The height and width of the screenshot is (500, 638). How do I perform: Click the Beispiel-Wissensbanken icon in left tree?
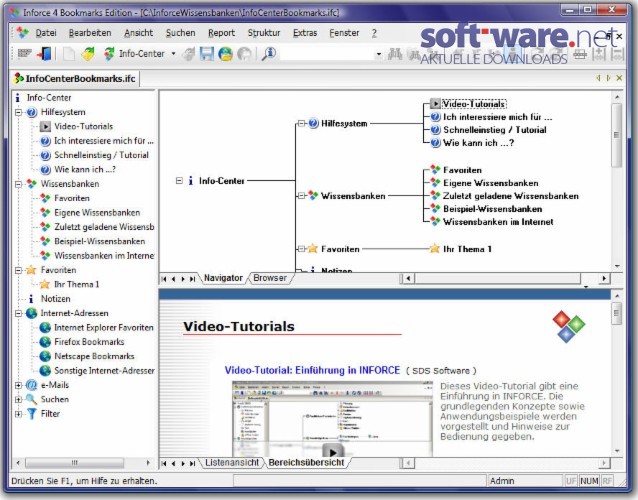click(x=45, y=241)
